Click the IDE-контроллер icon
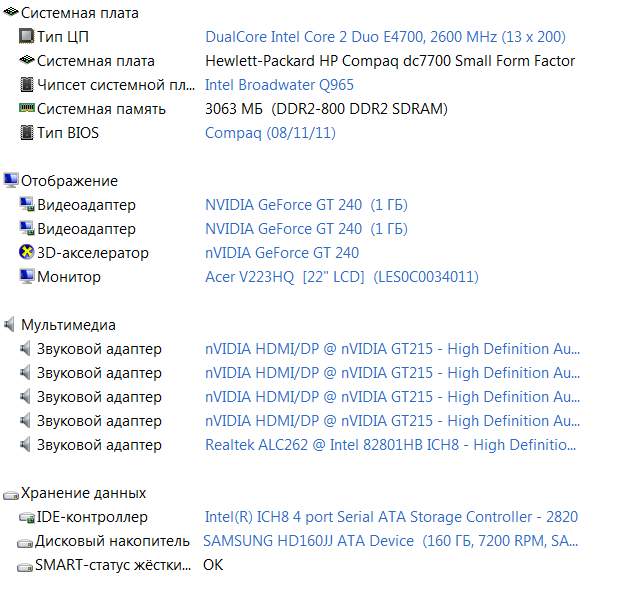The height and width of the screenshot is (603, 618). 27,517
